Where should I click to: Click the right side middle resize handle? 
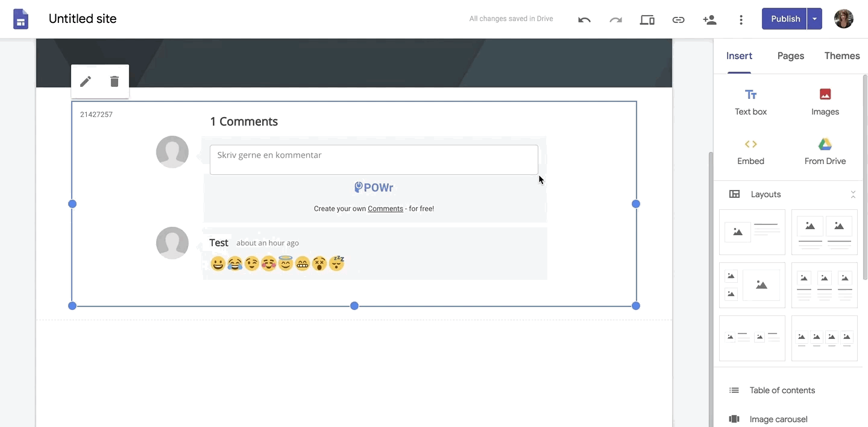[x=636, y=204]
